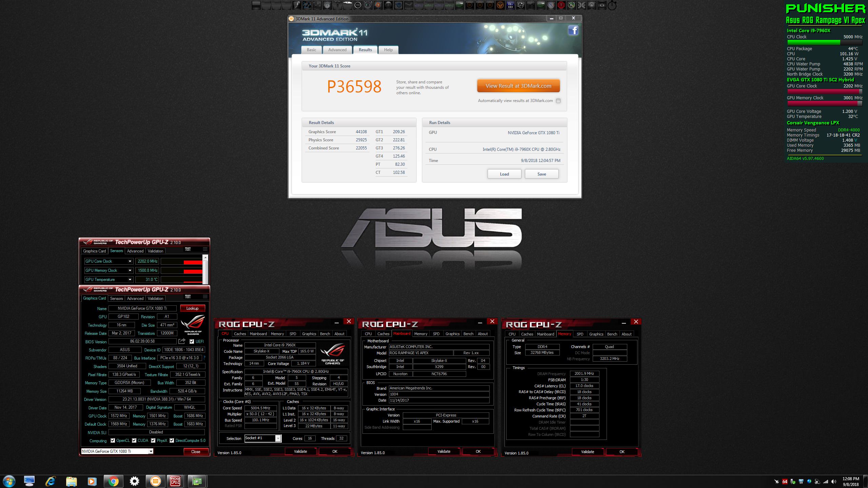Click the Safely Remove Hardware USB tray icon
868x488 pixels.
[793, 482]
